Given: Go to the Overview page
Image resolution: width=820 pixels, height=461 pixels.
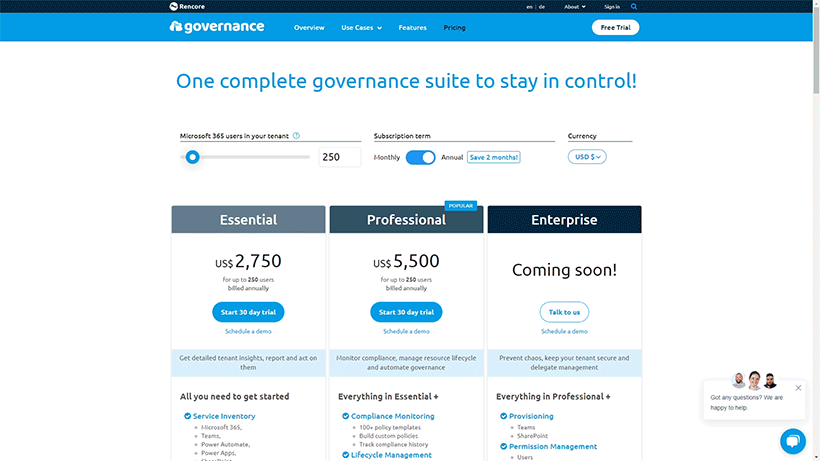Looking at the screenshot, I should point(309,28).
